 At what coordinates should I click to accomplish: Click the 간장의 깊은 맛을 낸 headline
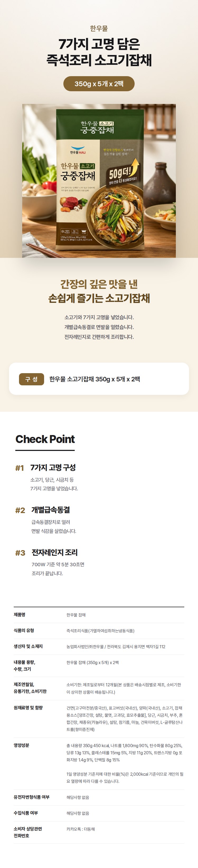[99, 284]
